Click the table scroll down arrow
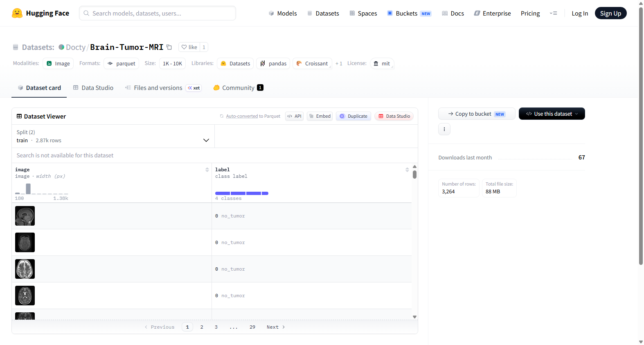Screen dimensions: 644x345 (x=414, y=317)
